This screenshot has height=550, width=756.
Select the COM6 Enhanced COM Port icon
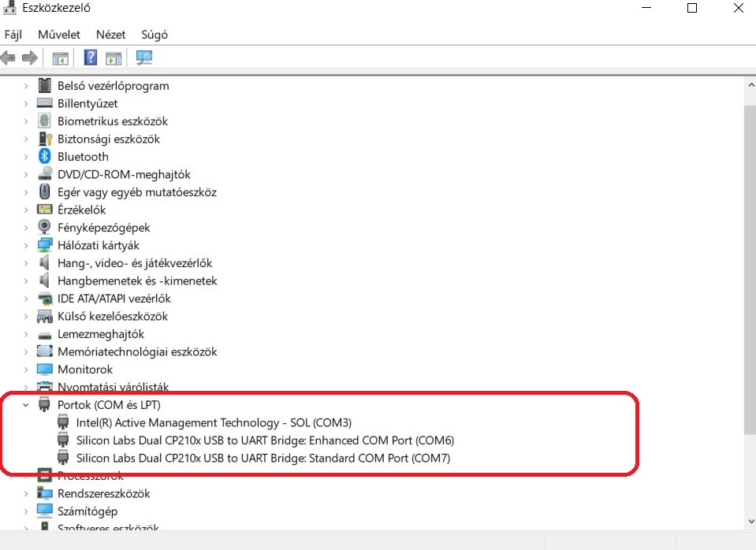click(63, 440)
